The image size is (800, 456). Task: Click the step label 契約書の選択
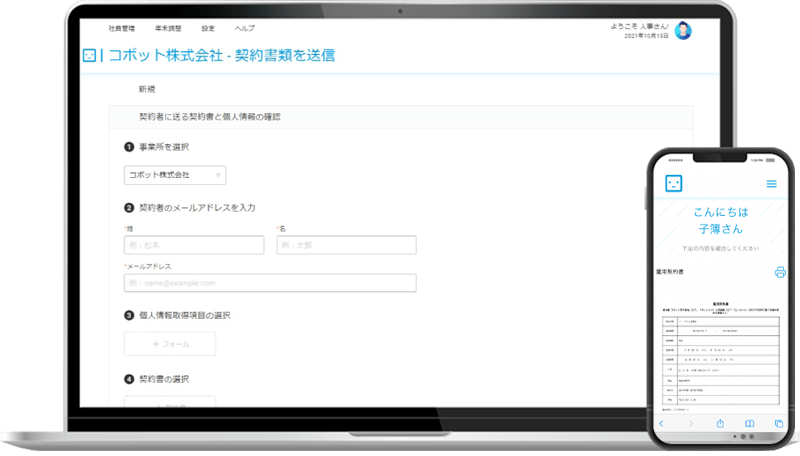pos(164,379)
